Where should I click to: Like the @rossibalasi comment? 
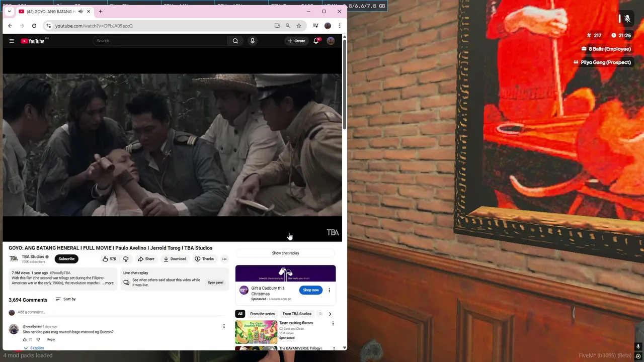point(24,339)
